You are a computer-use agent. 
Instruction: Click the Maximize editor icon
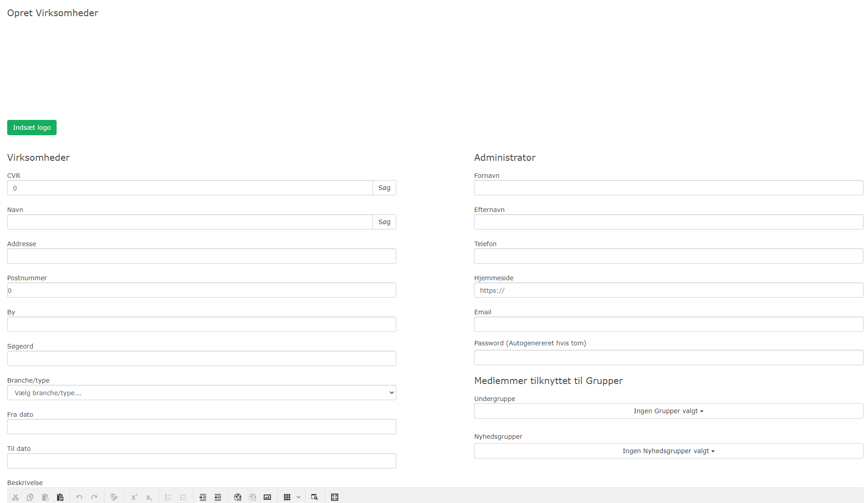(335, 497)
